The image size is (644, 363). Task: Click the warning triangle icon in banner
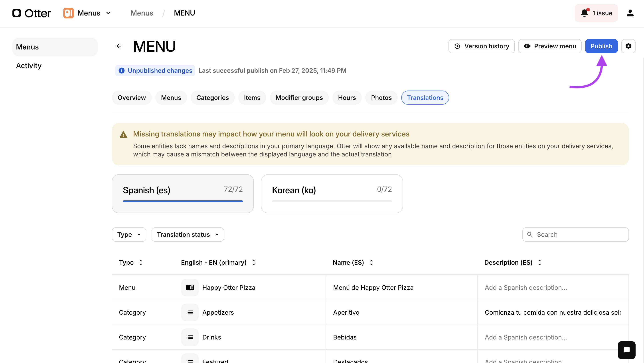[123, 135]
